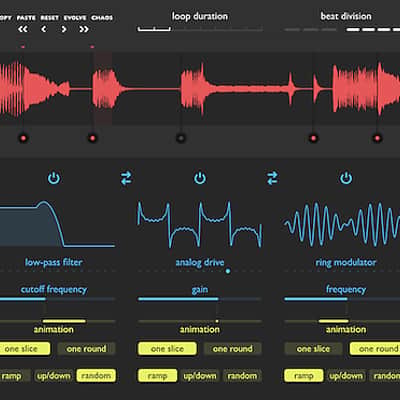Click the PASTE menu item
Viewport: 400px width, 400px height.
pos(26,18)
